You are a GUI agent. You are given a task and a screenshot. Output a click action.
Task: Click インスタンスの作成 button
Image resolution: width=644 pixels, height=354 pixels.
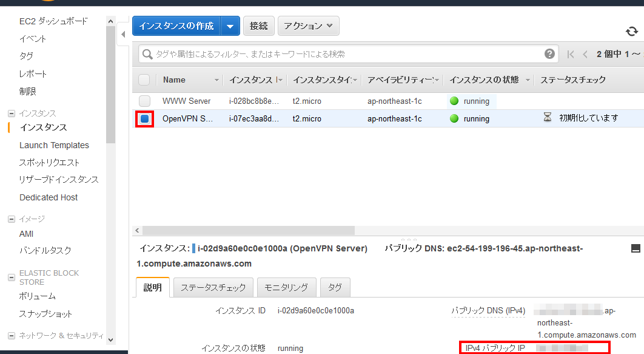(x=176, y=26)
